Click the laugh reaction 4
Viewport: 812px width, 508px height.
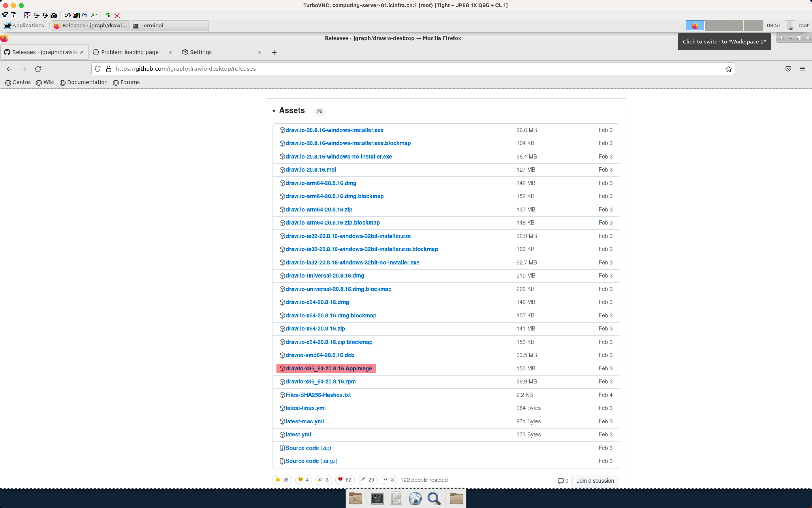pos(304,480)
